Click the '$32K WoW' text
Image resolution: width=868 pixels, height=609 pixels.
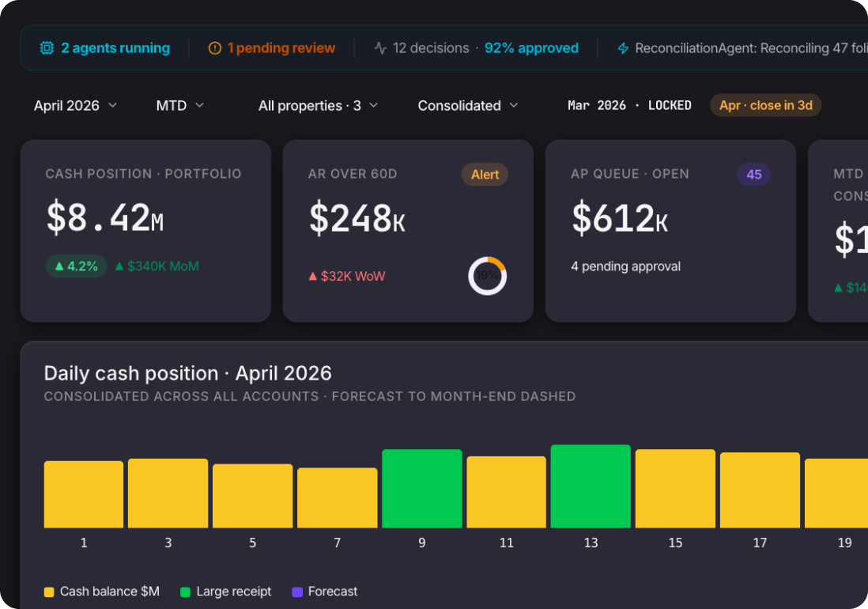pyautogui.click(x=353, y=276)
